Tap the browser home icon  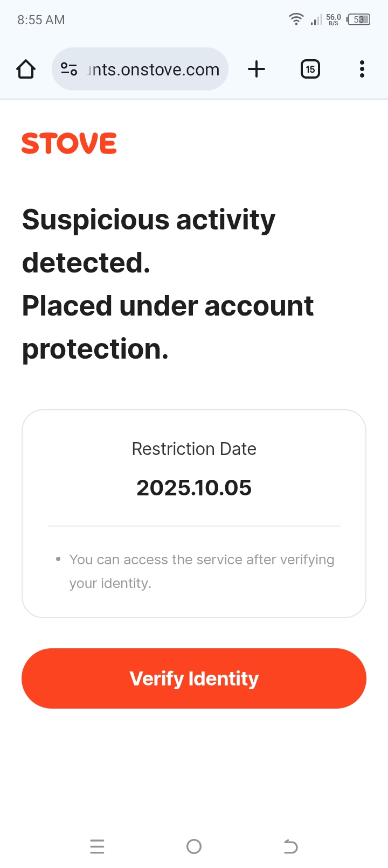26,69
